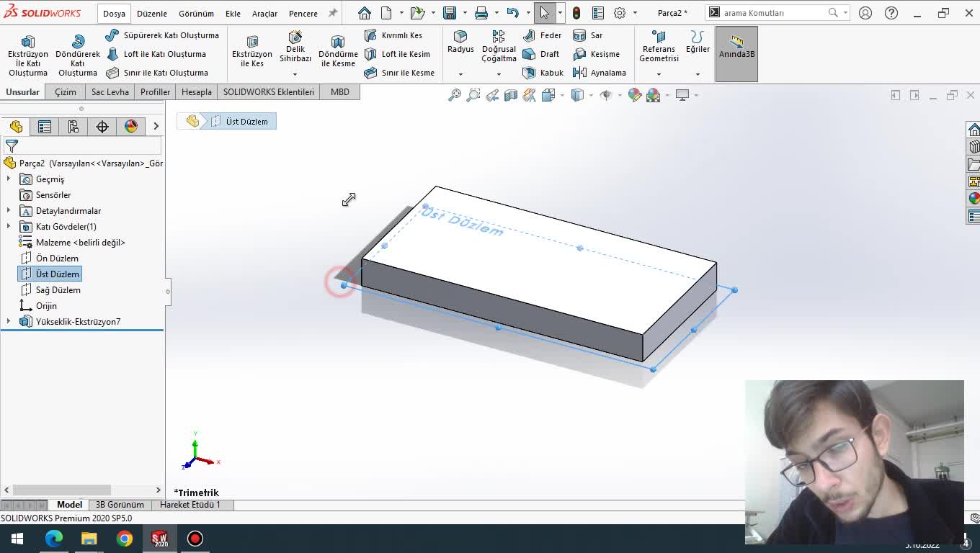Start Kıvrımlı Kes command
Viewport: 980px width, 553px height.
click(393, 35)
